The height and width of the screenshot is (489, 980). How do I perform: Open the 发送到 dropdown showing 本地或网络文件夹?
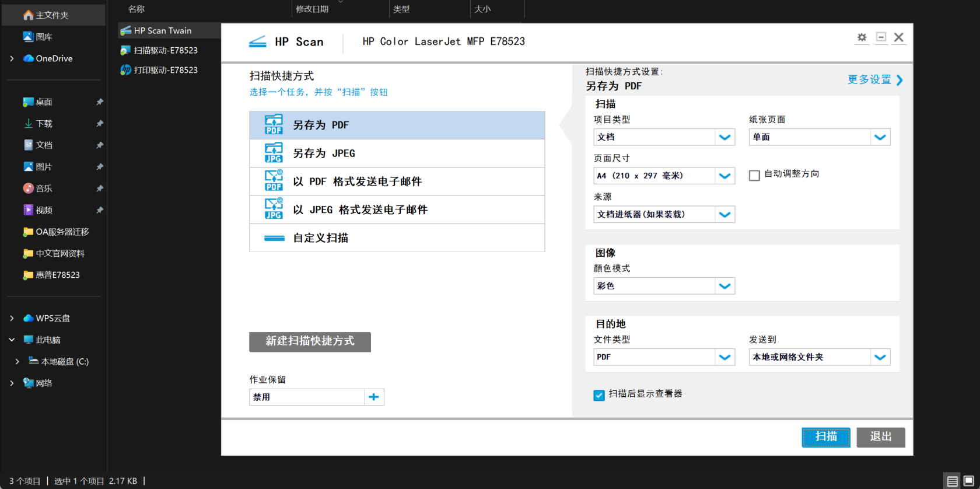[820, 357]
